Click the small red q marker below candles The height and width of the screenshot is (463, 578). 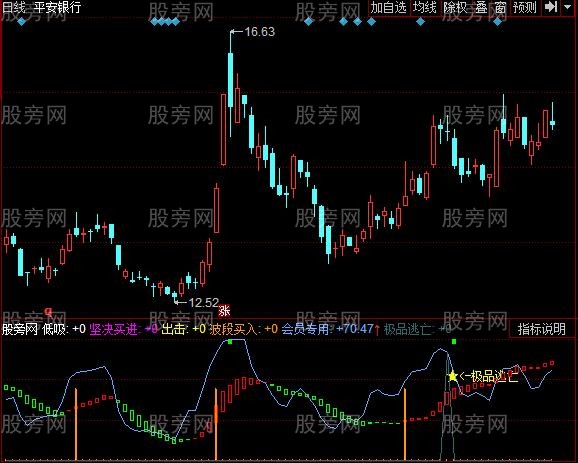pyautogui.click(x=48, y=312)
